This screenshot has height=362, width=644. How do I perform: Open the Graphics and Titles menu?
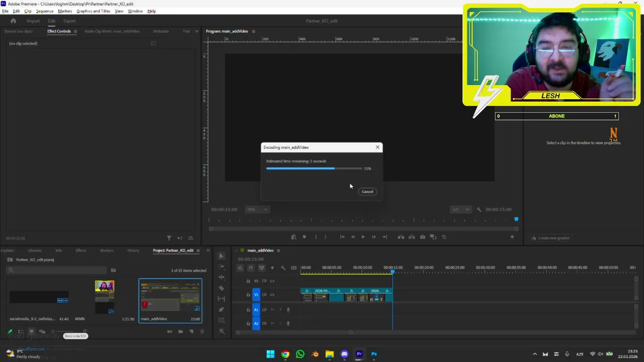[x=93, y=11]
